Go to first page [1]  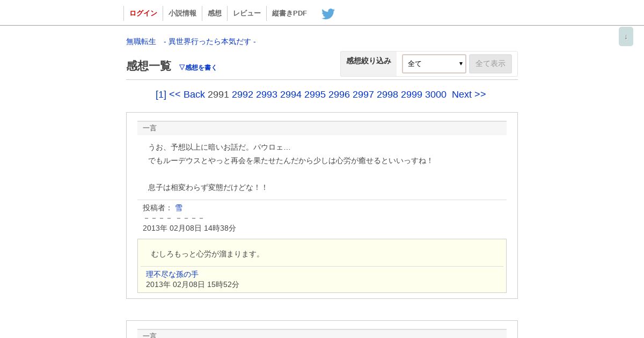click(x=161, y=94)
